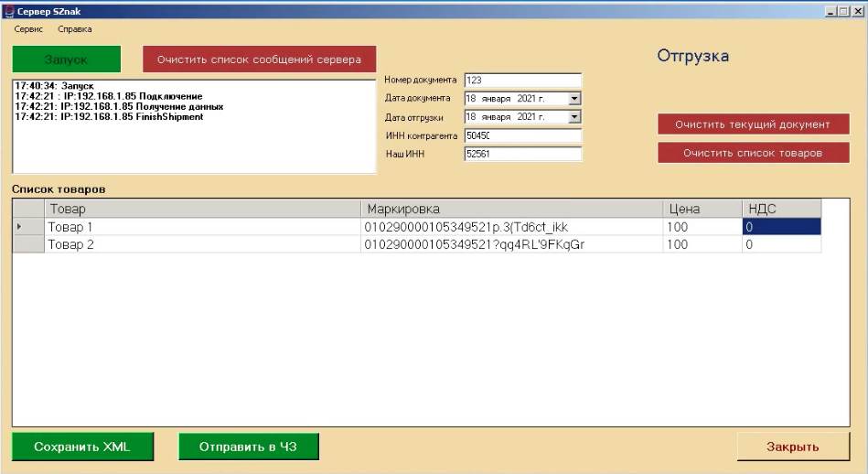868x474 pixels.
Task: Click the day 18 in Дата документа
Action: point(471,99)
